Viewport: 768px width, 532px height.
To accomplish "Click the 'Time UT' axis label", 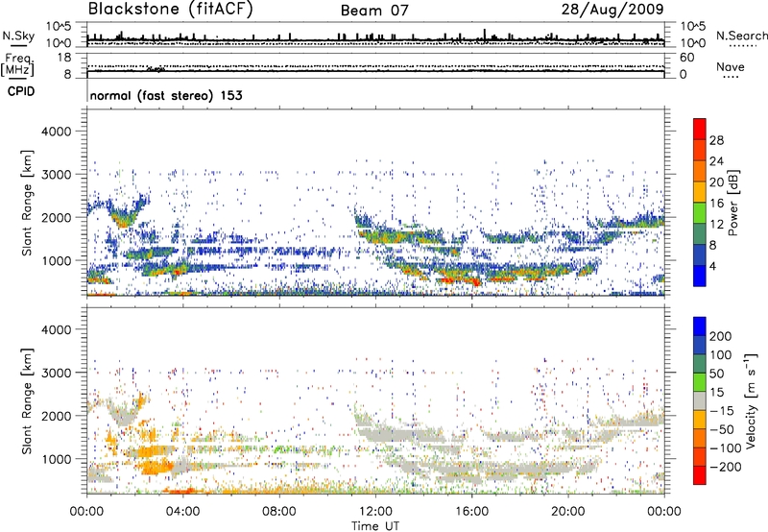I will (375, 525).
